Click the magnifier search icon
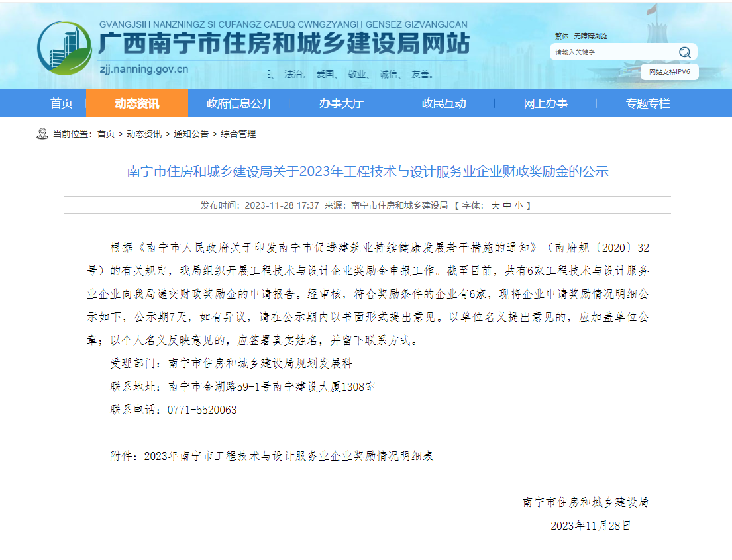 pyautogui.click(x=684, y=52)
